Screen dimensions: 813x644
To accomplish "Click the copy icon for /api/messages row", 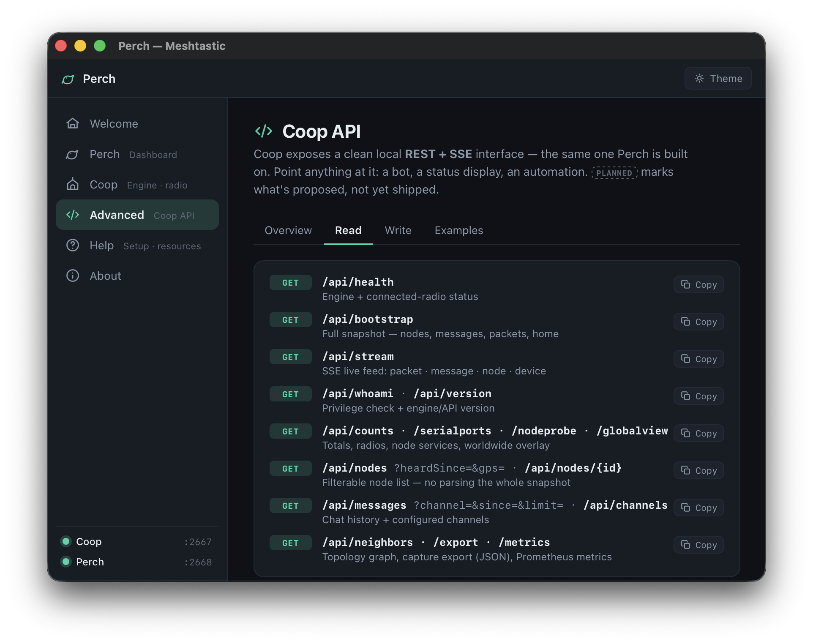I will (685, 508).
